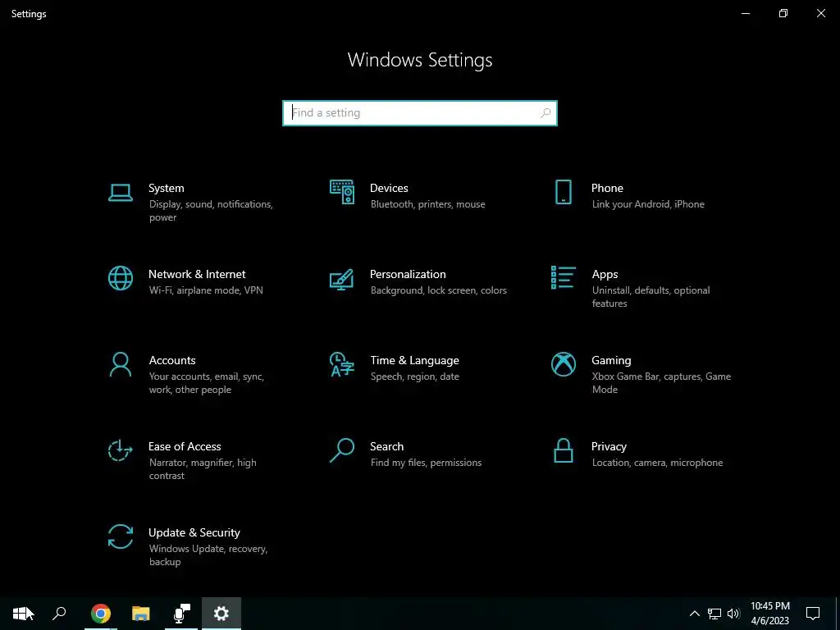Open the Personalization paintbrush icon
The width and height of the screenshot is (840, 630).
click(x=342, y=279)
